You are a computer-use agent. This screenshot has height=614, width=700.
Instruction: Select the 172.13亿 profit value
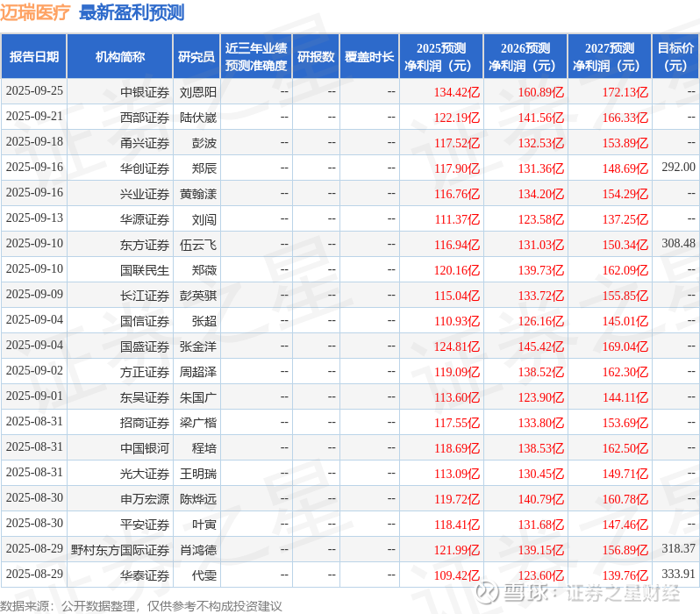coord(625,92)
